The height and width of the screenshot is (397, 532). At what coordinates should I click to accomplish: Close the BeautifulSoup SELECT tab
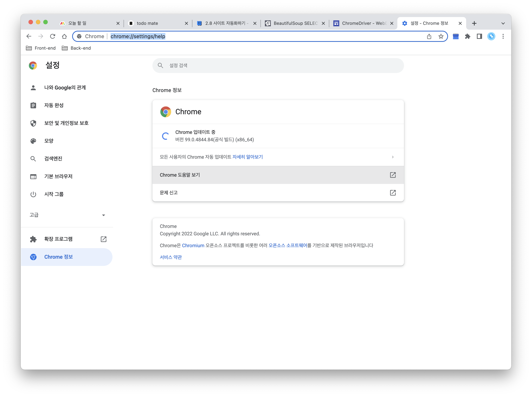click(323, 23)
